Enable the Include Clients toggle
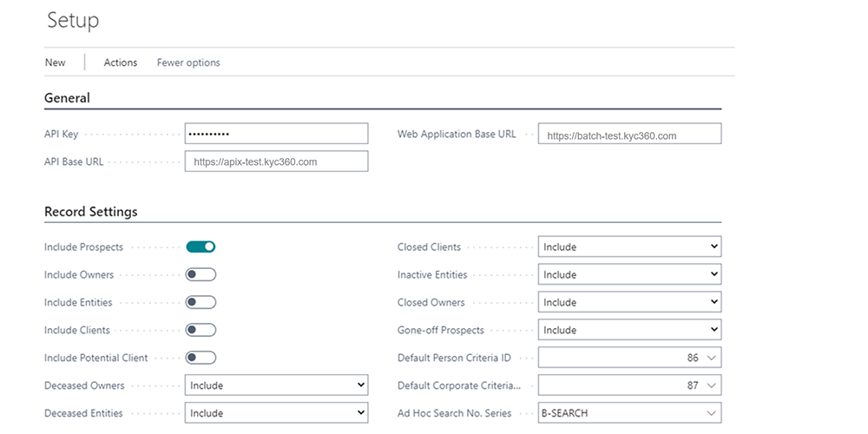The height and width of the screenshot is (434, 868). (x=201, y=330)
